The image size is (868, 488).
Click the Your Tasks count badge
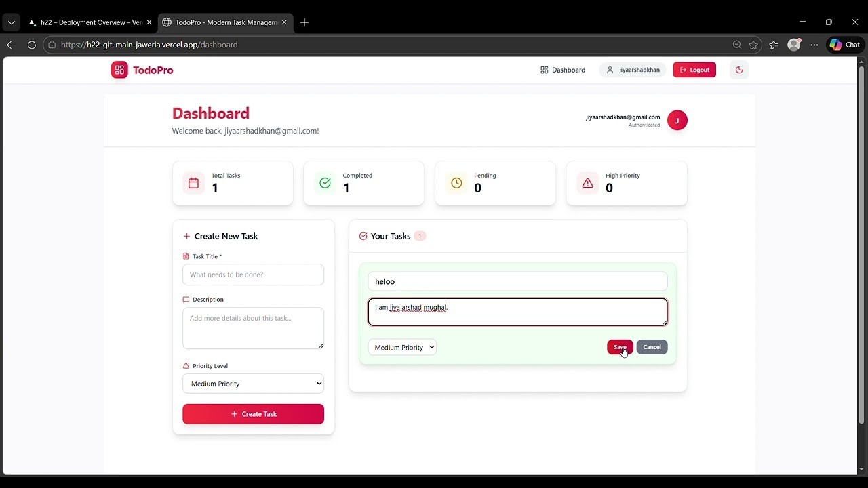[420, 236]
